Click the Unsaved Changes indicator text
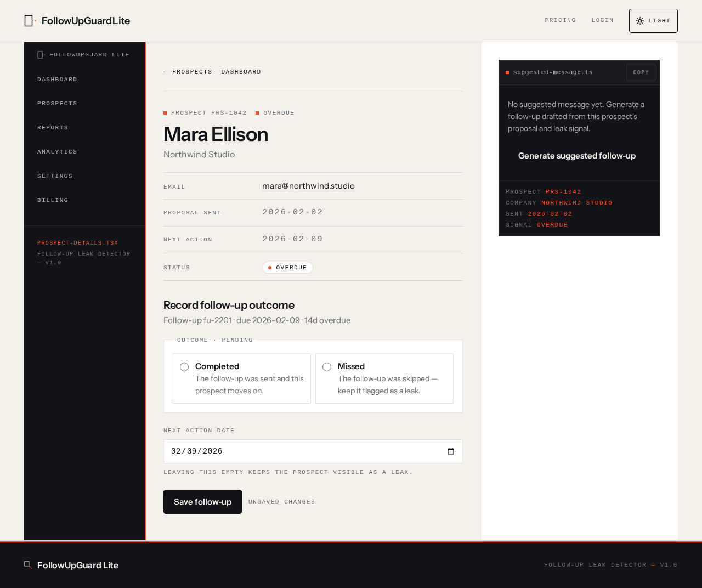The height and width of the screenshot is (588, 702). 282,502
